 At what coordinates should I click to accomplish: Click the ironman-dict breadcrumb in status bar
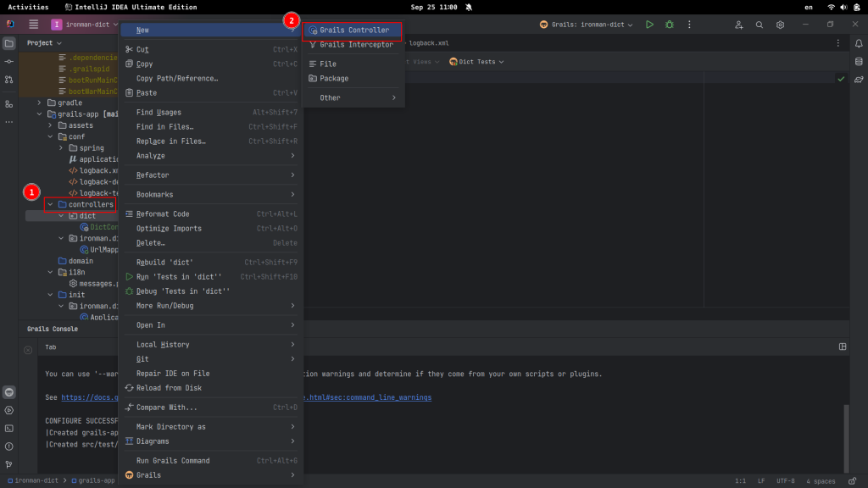(x=32, y=481)
